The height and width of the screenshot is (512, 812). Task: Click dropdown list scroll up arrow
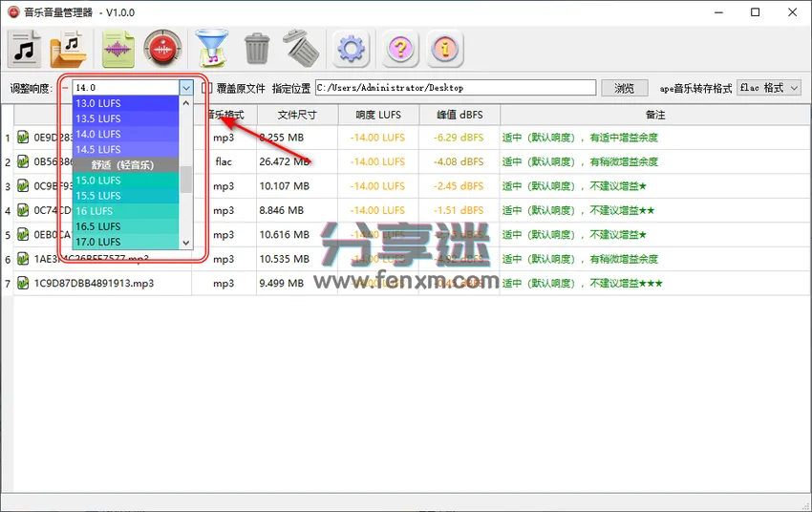(186, 103)
